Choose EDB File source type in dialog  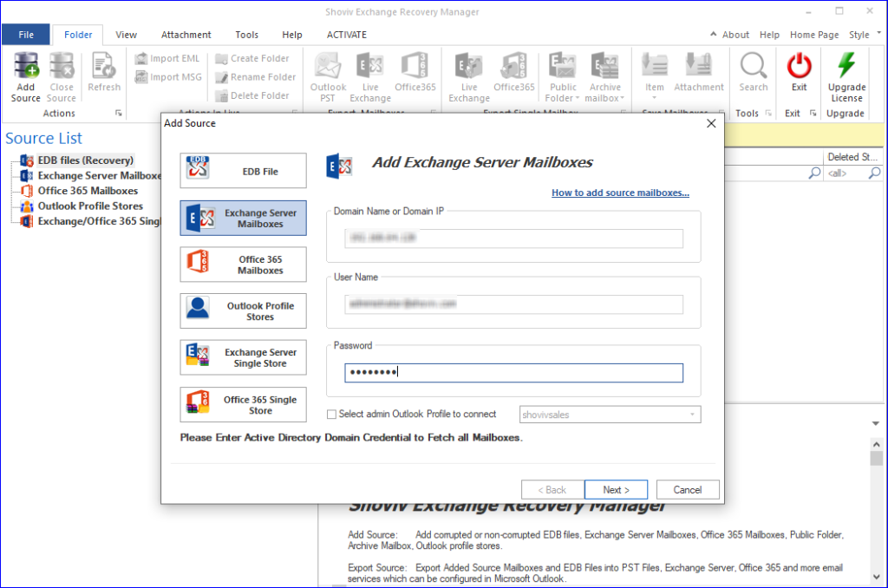pos(243,171)
